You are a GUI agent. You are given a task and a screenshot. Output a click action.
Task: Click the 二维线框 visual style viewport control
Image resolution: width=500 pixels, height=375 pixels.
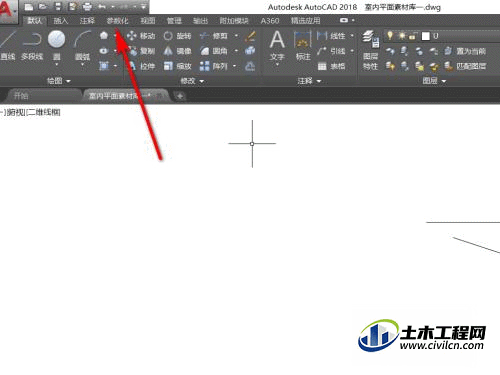point(43,112)
